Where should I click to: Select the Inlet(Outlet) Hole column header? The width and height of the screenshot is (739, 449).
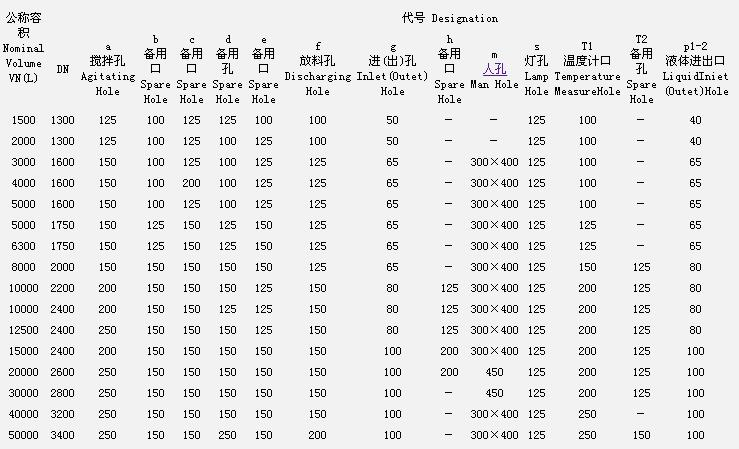[x=393, y=68]
